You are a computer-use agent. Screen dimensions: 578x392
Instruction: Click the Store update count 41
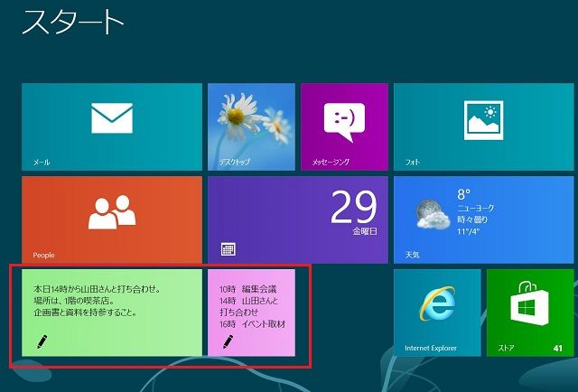[558, 348]
